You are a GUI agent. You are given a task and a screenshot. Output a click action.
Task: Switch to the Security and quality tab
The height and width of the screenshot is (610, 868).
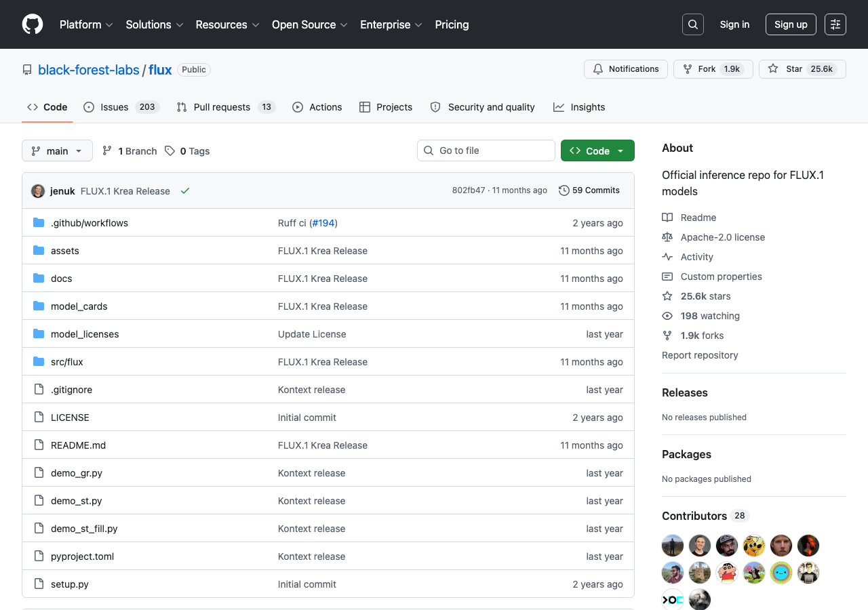tap(483, 107)
